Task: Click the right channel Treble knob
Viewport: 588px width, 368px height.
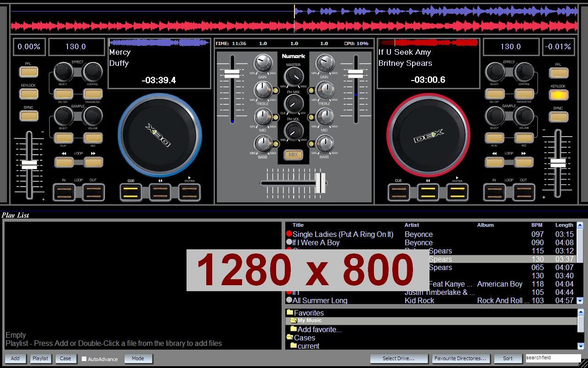Action: coord(324,91)
